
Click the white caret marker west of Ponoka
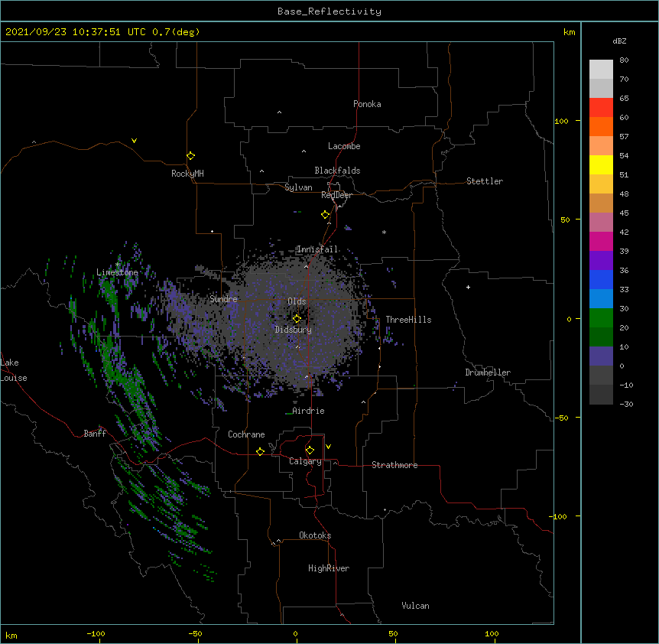[x=280, y=112]
